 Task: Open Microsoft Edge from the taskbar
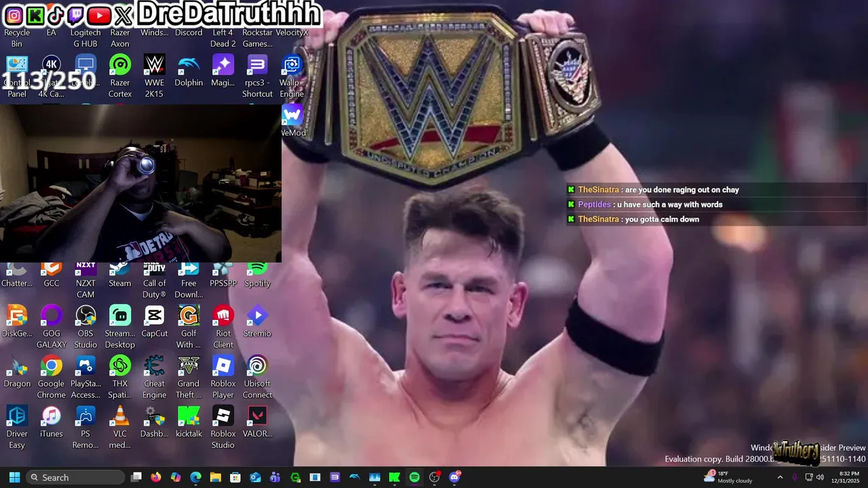point(195,477)
